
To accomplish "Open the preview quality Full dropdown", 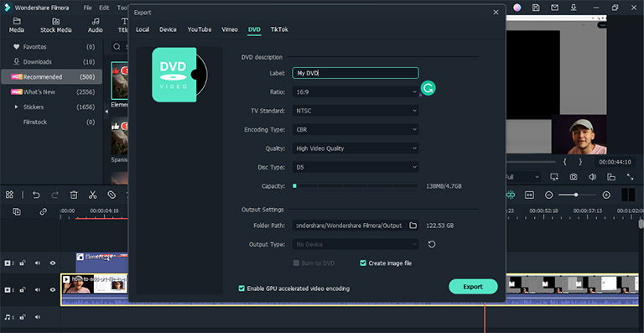I will click(x=523, y=177).
